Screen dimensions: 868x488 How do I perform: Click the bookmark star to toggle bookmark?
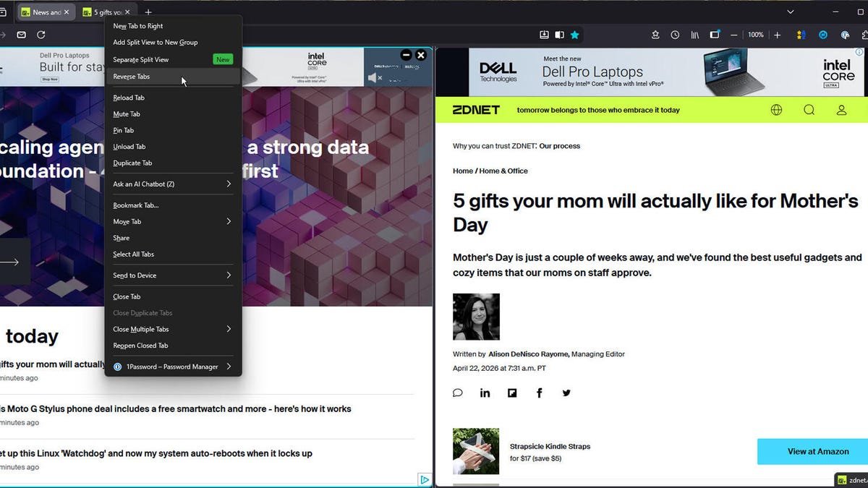(x=575, y=35)
